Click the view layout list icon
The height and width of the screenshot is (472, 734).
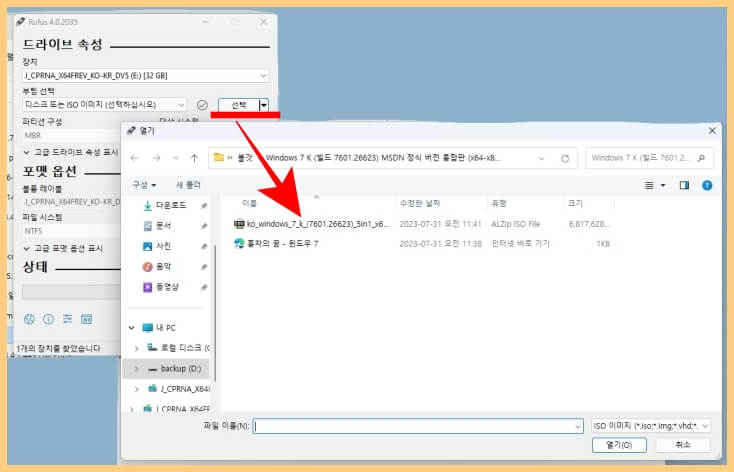(649, 185)
